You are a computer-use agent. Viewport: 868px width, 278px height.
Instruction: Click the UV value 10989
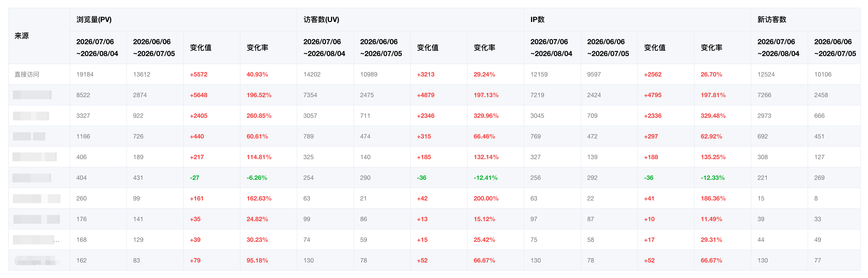[x=369, y=74]
